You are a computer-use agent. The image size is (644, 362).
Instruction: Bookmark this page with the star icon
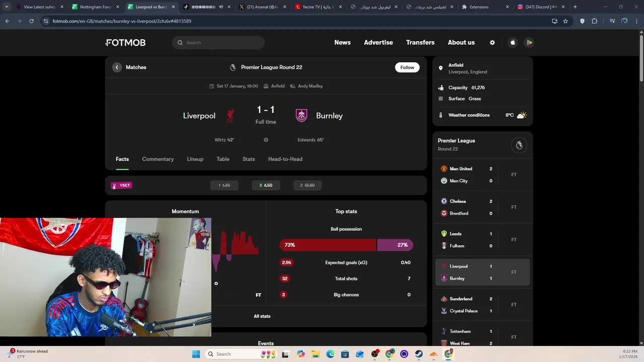(x=566, y=21)
